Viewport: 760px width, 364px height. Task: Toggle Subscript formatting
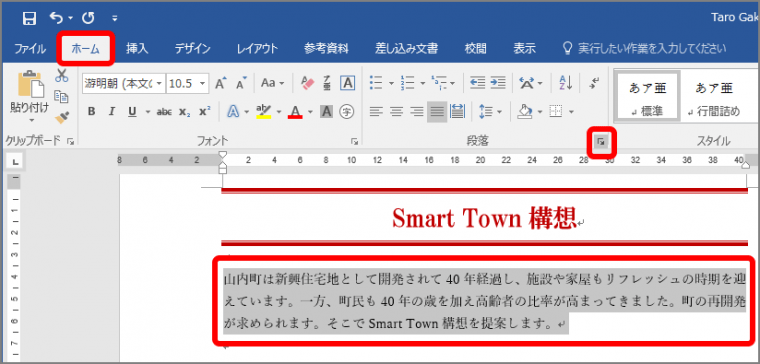tap(184, 112)
